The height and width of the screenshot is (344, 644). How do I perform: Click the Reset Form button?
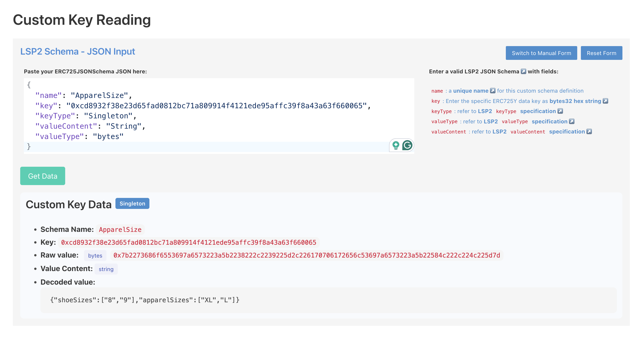602,53
